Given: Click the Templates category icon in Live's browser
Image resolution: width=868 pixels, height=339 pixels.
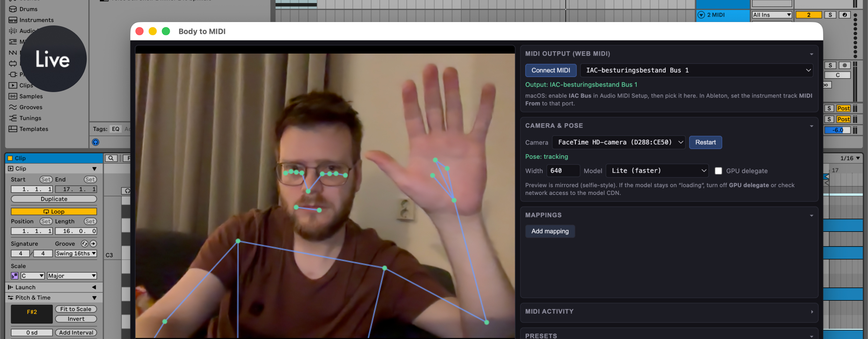Looking at the screenshot, I should pos(13,129).
